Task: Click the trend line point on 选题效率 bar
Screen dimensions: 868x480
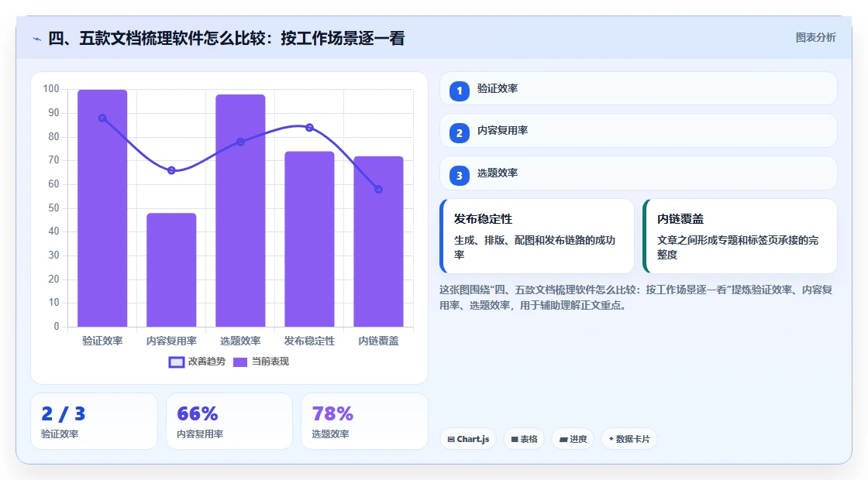Action: 240,142
